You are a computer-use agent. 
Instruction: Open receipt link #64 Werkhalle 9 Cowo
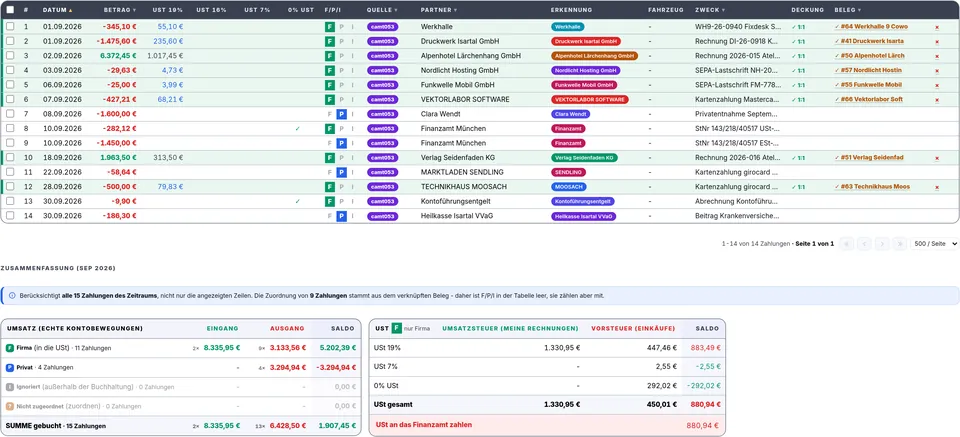[x=871, y=27]
